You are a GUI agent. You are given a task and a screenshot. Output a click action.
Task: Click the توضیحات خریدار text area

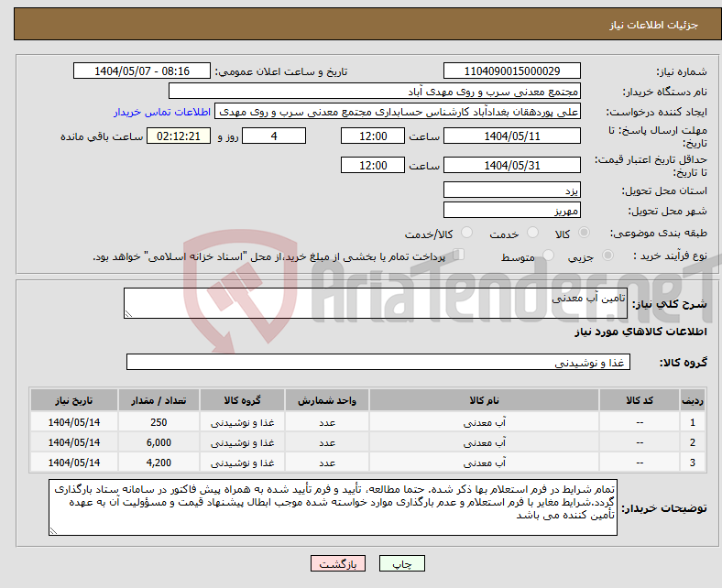tap(333, 507)
